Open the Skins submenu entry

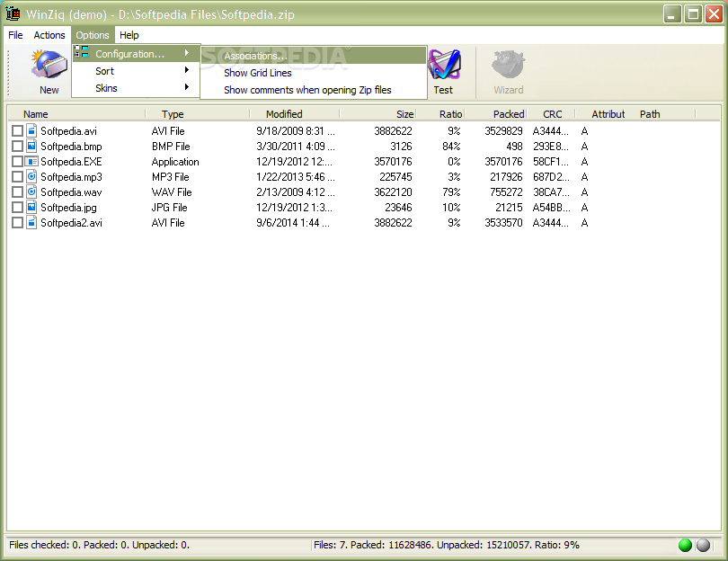tap(136, 88)
